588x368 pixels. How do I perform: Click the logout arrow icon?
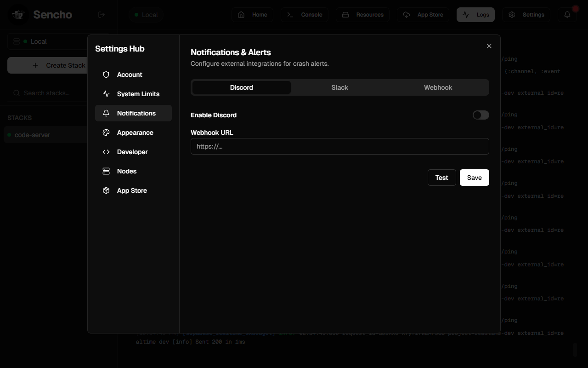[102, 15]
